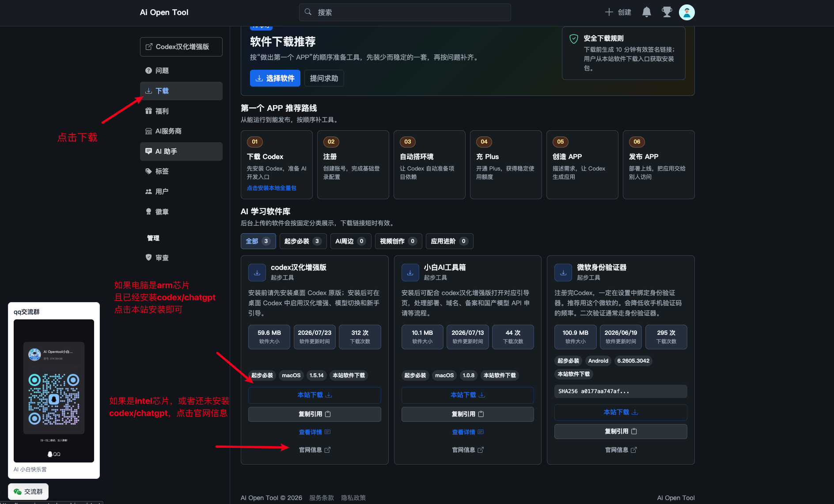Click 本站下载 for codex汉化增强版

pos(315,395)
